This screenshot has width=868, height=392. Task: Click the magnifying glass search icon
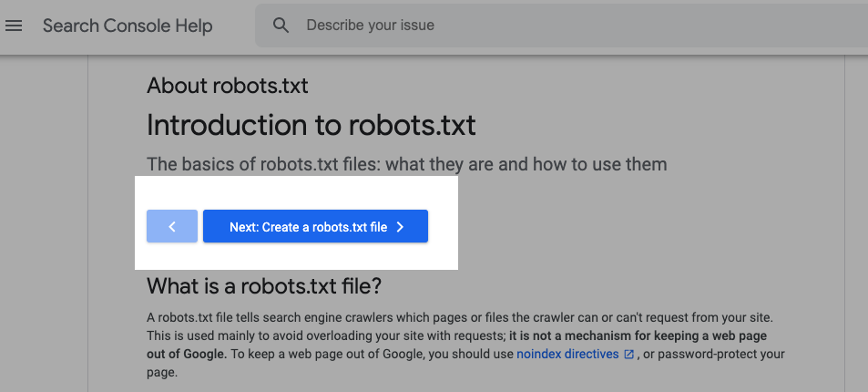281,26
